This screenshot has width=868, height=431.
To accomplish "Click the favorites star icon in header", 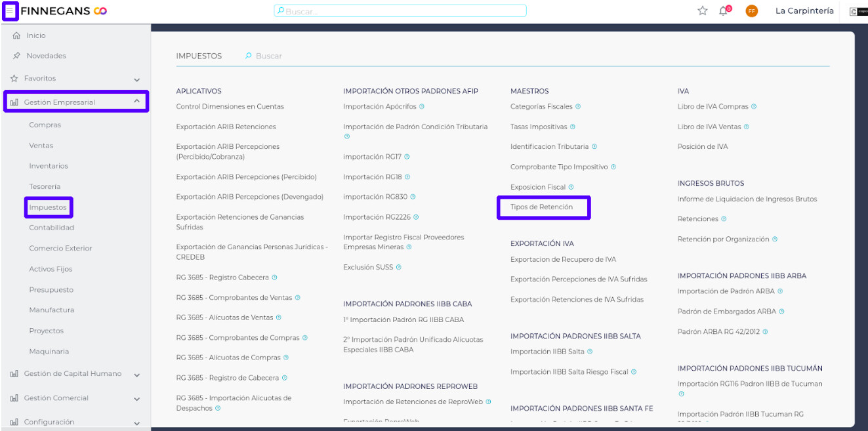I will [x=703, y=10].
